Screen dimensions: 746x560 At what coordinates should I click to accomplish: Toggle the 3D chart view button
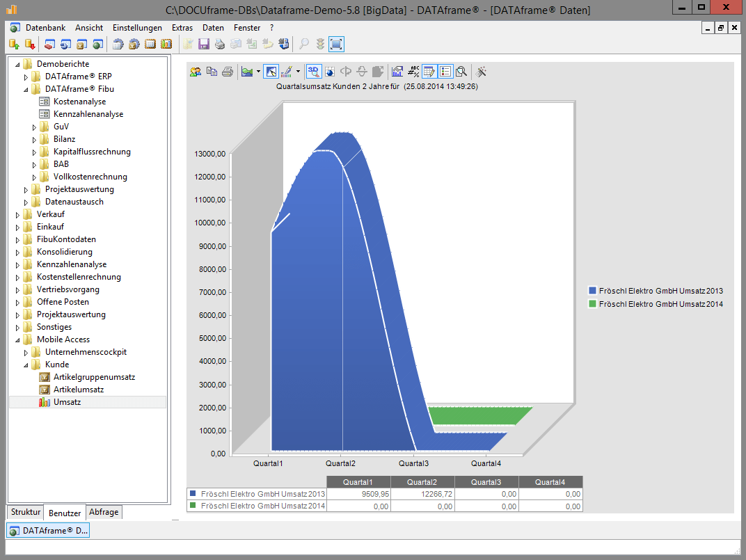coord(313,71)
